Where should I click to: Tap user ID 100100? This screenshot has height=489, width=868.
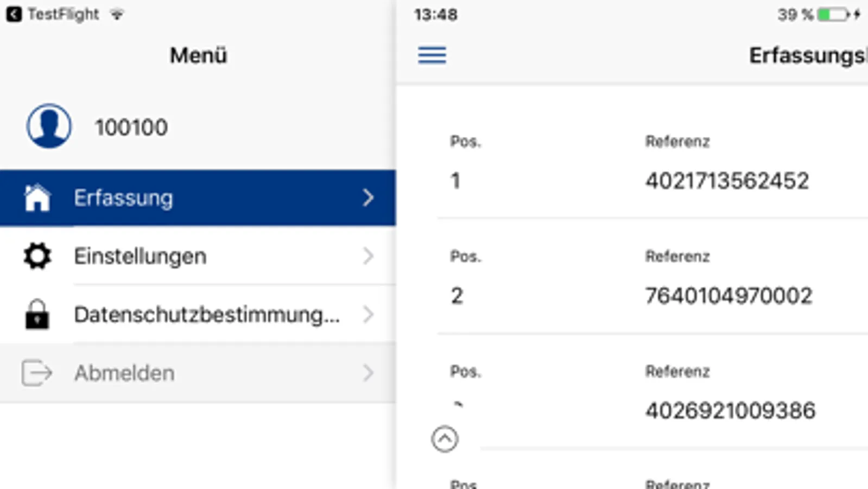tap(131, 127)
